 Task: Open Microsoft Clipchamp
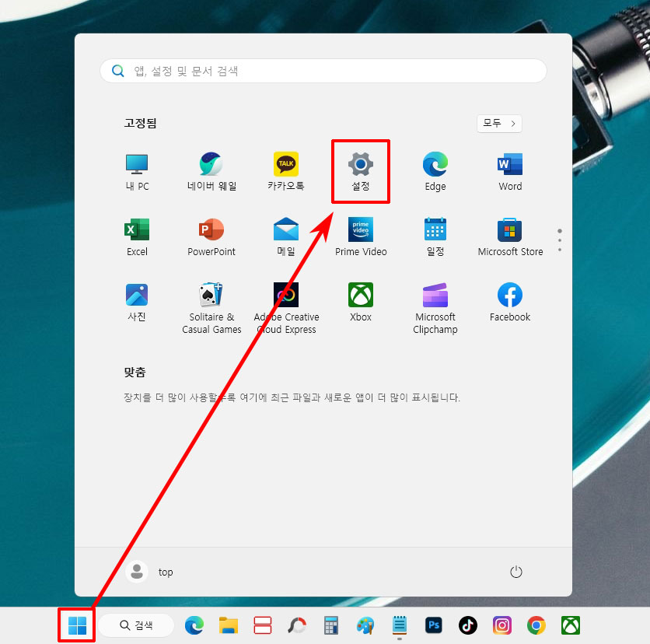[435, 296]
